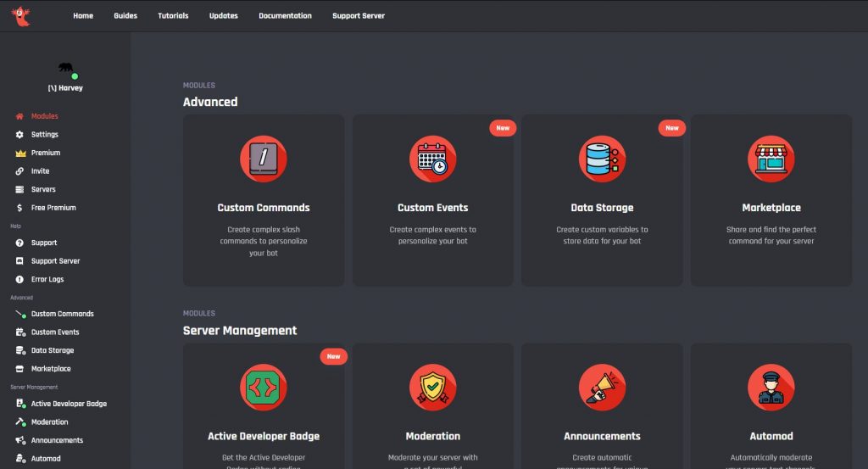The width and height of the screenshot is (868, 469).
Task: Open the Automod card police officer icon
Action: tap(771, 387)
